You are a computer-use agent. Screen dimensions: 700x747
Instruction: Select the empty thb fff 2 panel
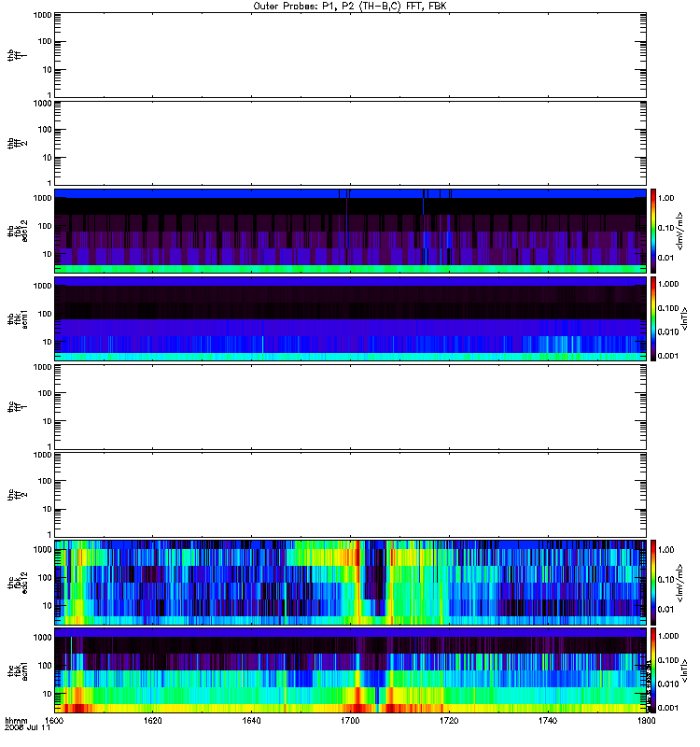click(351, 143)
